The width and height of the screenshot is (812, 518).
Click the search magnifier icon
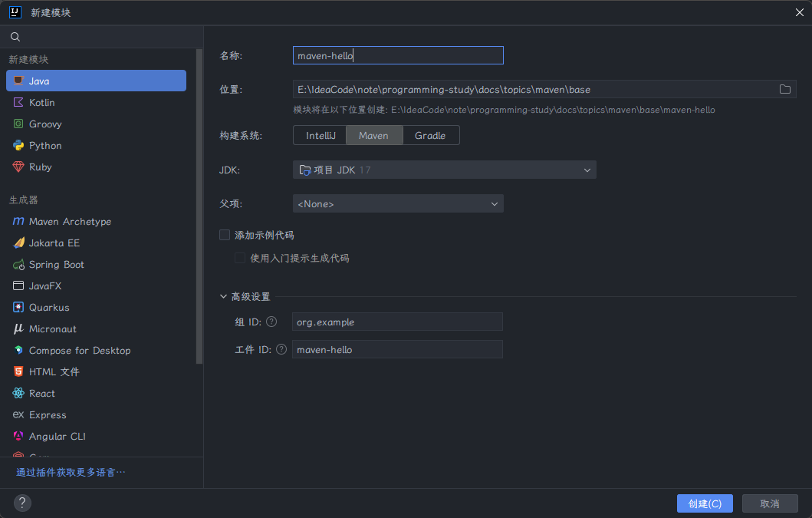(x=15, y=37)
